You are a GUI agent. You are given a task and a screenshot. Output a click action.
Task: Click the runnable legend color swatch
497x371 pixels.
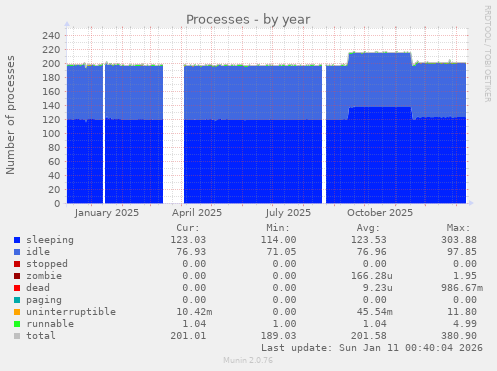(x=17, y=324)
